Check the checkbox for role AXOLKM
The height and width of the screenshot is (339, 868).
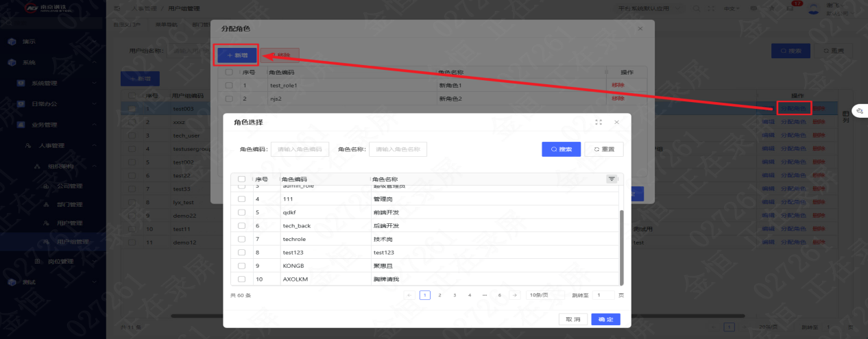pyautogui.click(x=241, y=279)
